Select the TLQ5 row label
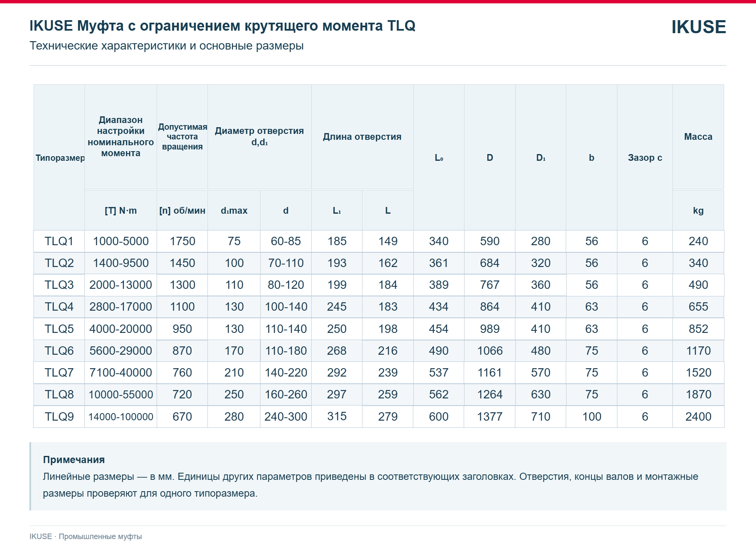The image size is (756, 555). coord(59,329)
